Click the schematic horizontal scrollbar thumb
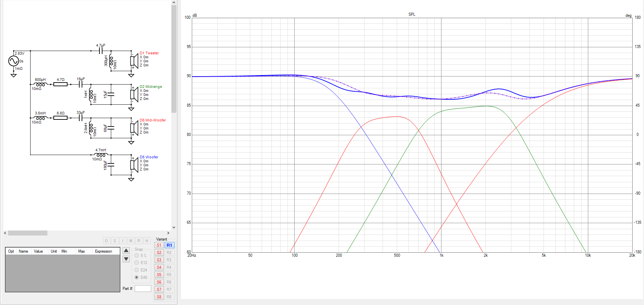 28,233
